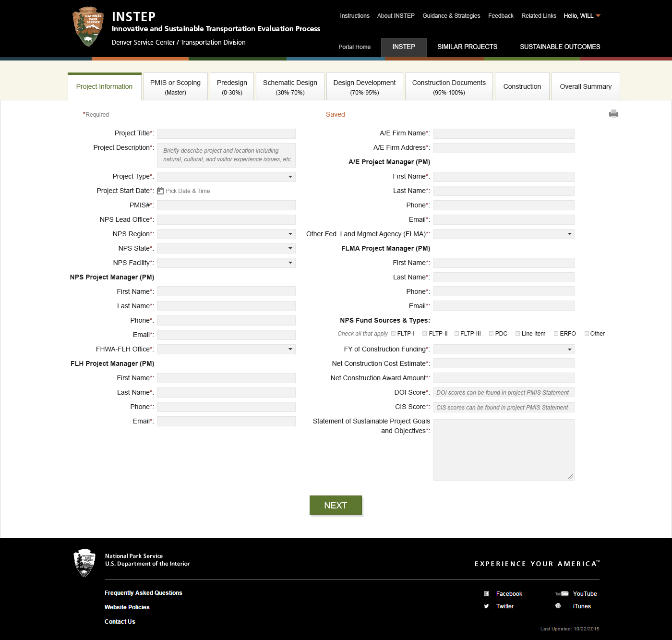Viewport: 672px width, 640px height.
Task: Click the Twitter bird icon
Action: [x=486, y=606]
